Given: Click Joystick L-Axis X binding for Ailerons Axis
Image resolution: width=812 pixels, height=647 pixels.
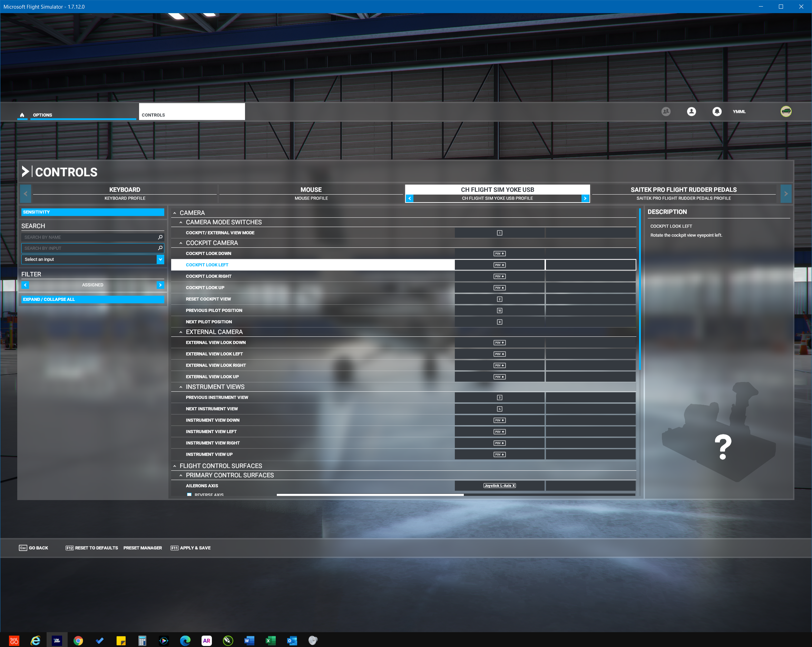Looking at the screenshot, I should pos(499,486).
